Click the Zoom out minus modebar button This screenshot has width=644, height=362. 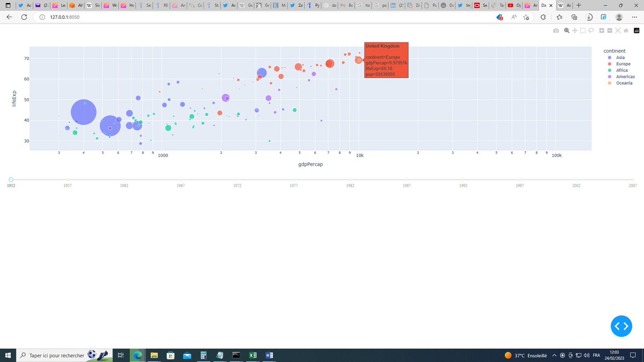pos(610,31)
